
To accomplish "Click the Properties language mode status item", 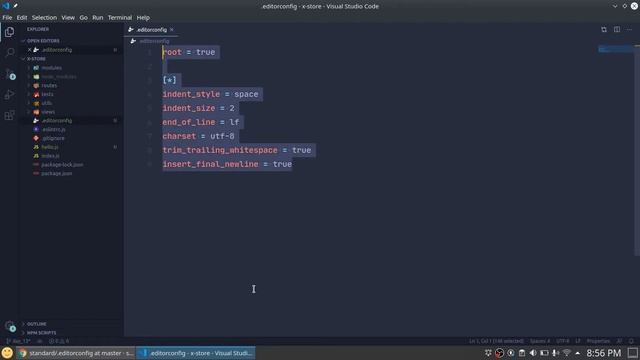I will tap(598, 341).
